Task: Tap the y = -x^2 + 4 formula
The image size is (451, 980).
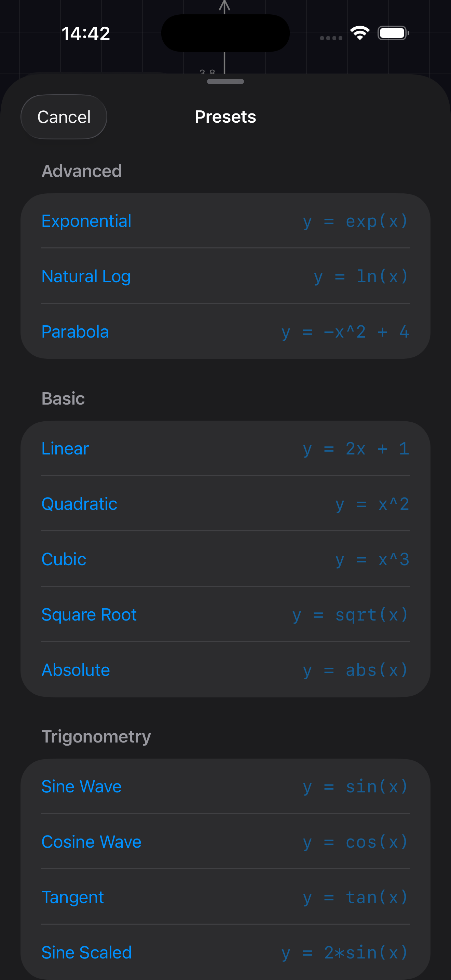Action: (x=345, y=332)
